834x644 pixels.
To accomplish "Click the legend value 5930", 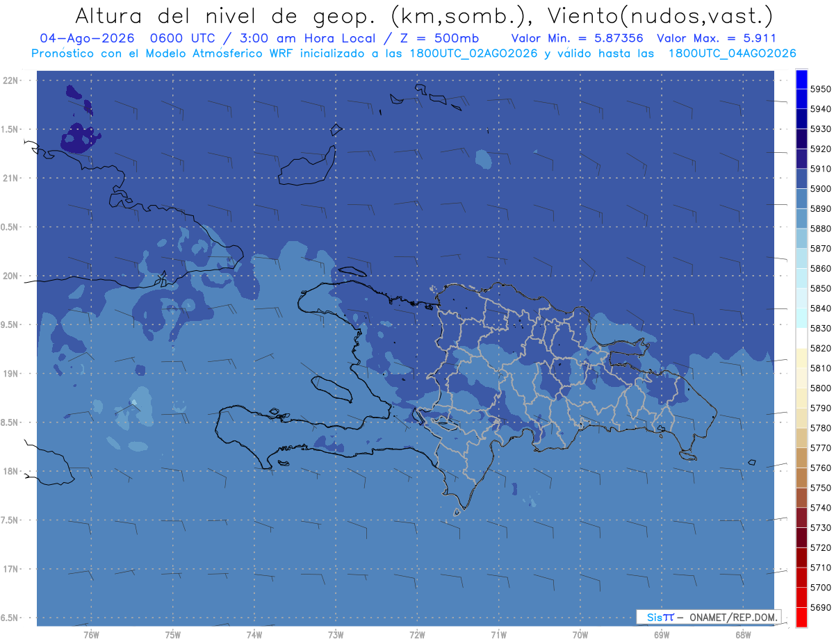I will click(820, 129).
